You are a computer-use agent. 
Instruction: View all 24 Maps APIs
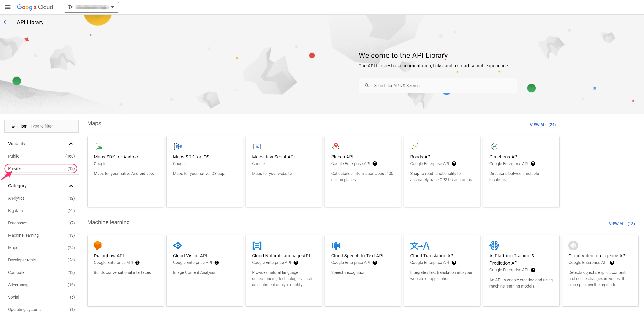point(543,125)
